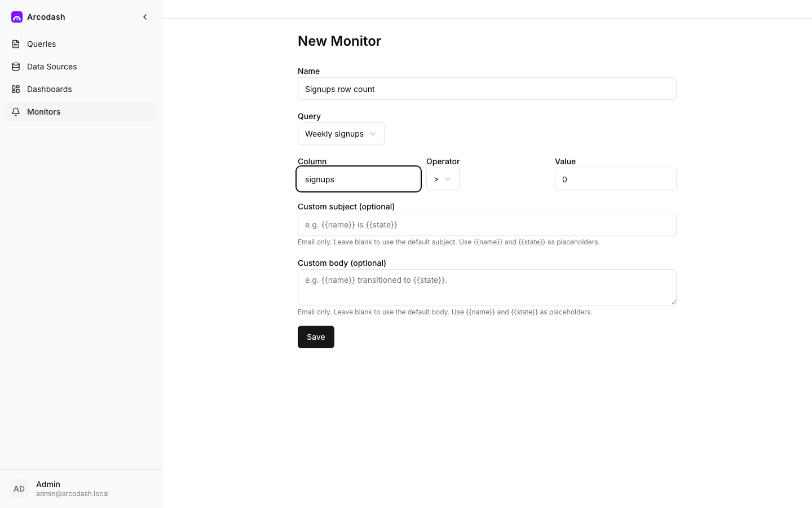Image resolution: width=812 pixels, height=508 pixels.
Task: Open the Queries page
Action: 81,44
